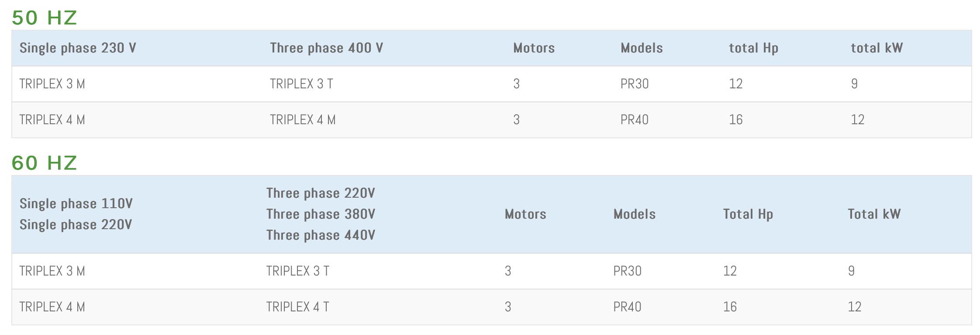The width and height of the screenshot is (980, 335).
Task: Click PR40 in the 60 HZ table
Action: (x=627, y=307)
